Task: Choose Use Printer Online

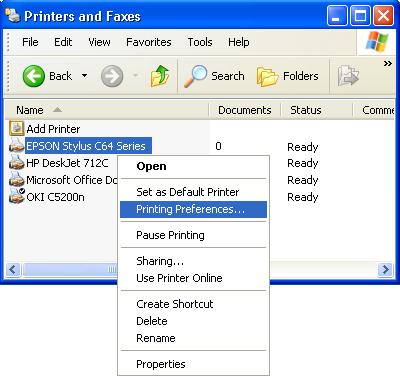Action: (x=193, y=278)
